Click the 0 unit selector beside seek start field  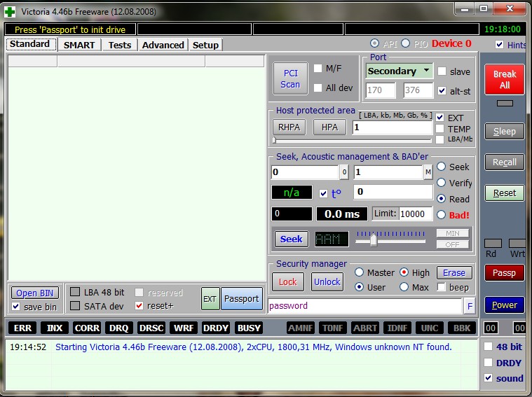[x=343, y=172]
